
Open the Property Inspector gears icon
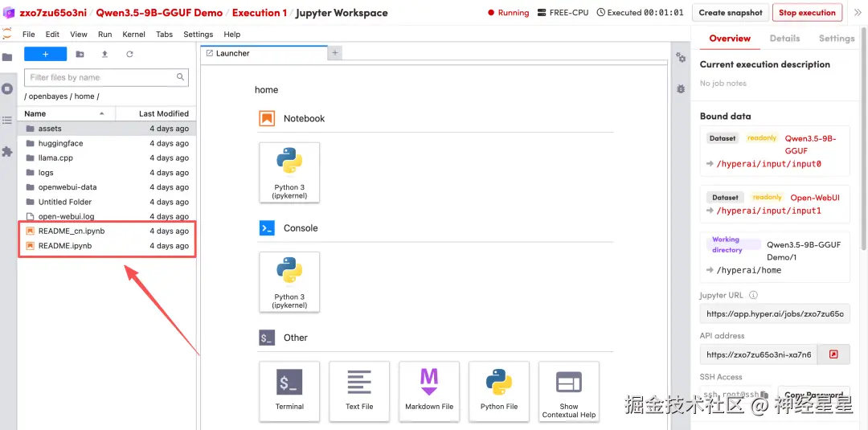click(681, 58)
